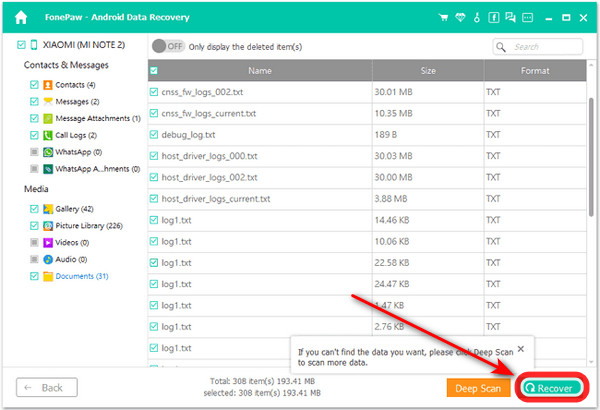Start a Deep Scan
The height and width of the screenshot is (410, 600).
coord(478,387)
